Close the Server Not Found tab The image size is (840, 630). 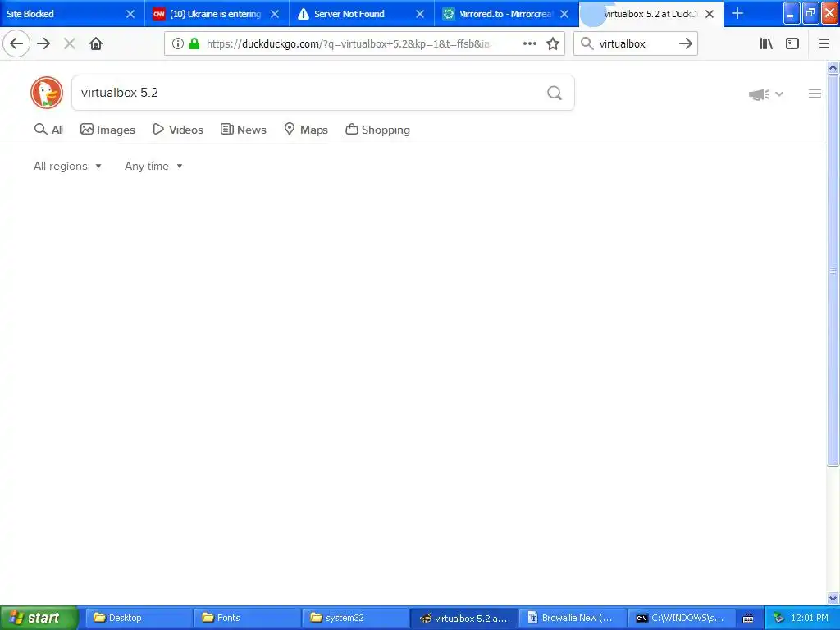tap(420, 14)
